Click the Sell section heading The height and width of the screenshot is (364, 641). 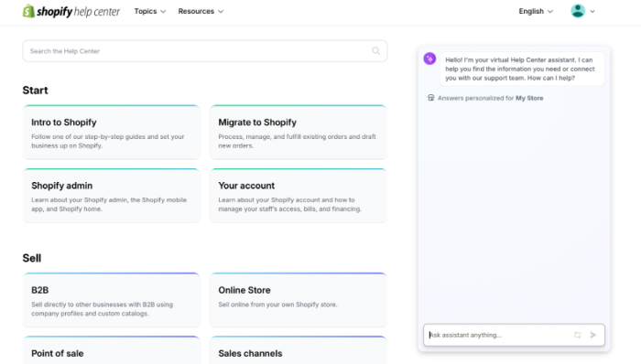32,258
